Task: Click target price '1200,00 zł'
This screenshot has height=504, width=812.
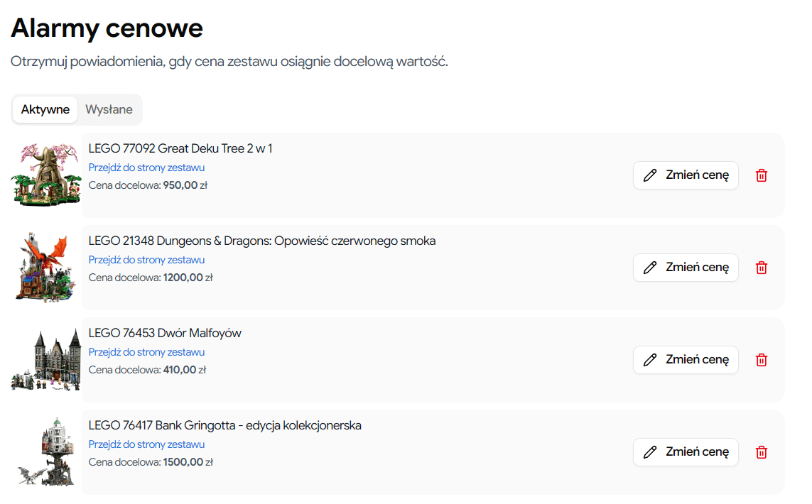Action: click(x=188, y=278)
